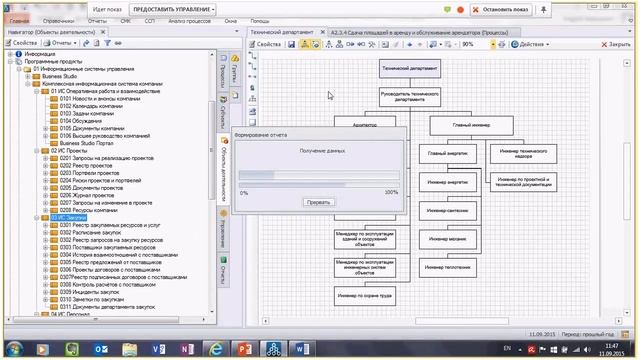This screenshot has height=360, width=640.
Task: Select 0203 Портфели проектов item
Action: [x=89, y=173]
